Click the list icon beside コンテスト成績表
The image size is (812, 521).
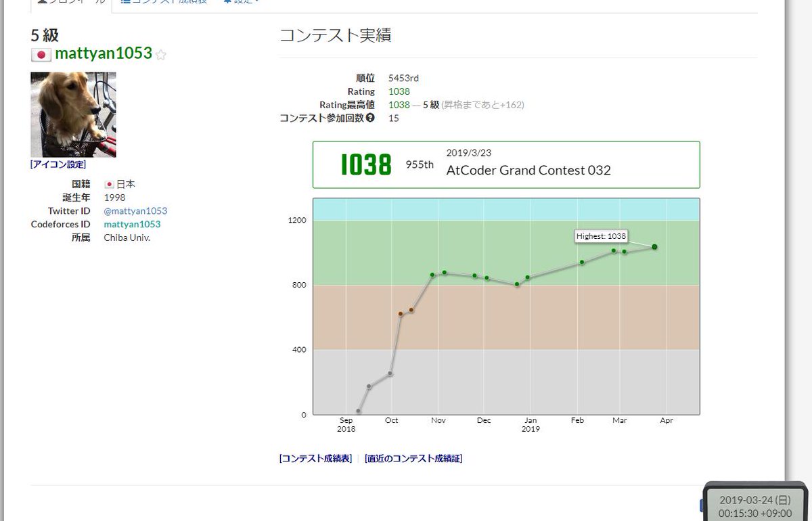coord(125,2)
